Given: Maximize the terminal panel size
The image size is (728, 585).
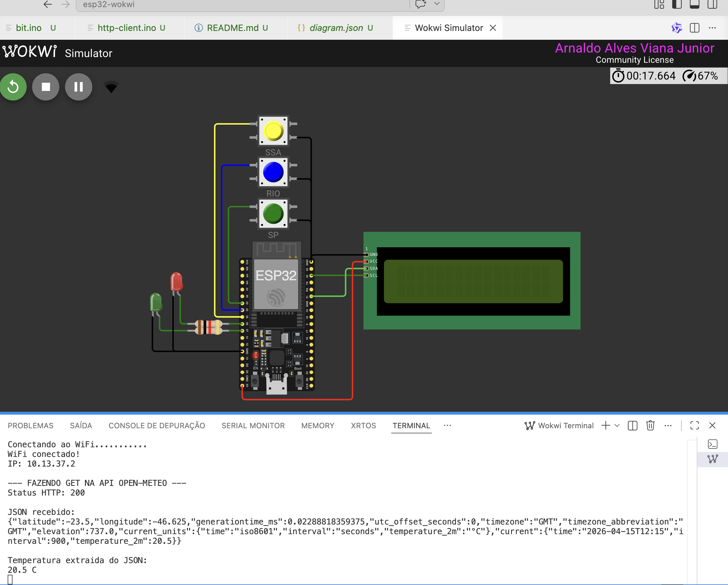Looking at the screenshot, I should (694, 426).
